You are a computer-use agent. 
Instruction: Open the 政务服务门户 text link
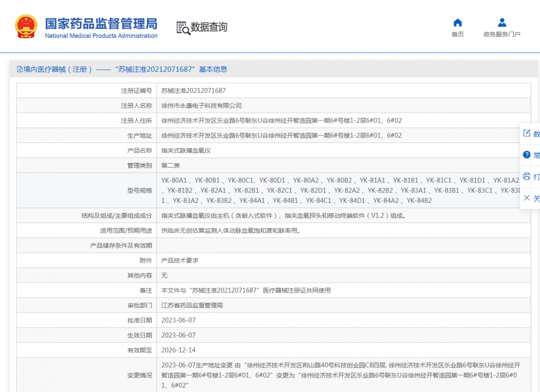point(502,35)
